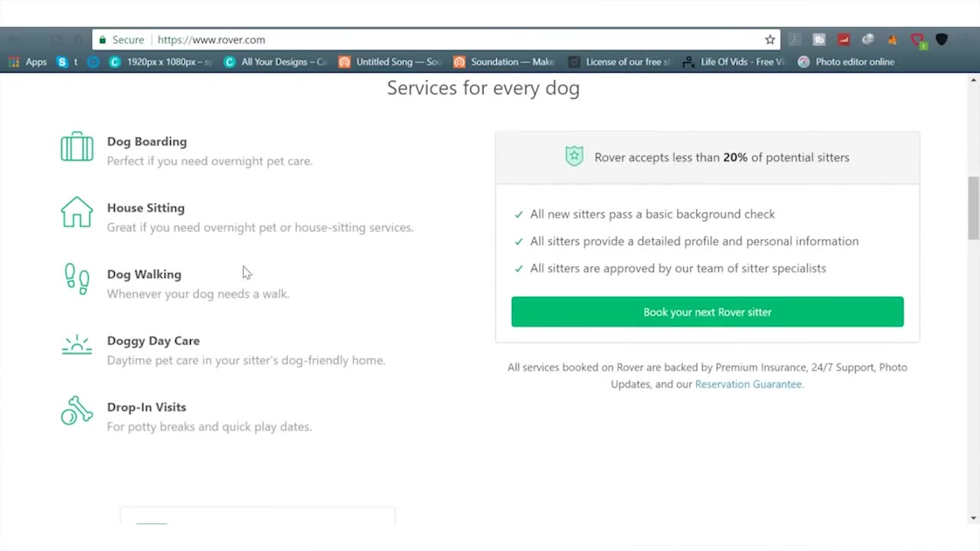
Task: Click the red extension icon with green badge
Action: pyautogui.click(x=918, y=41)
